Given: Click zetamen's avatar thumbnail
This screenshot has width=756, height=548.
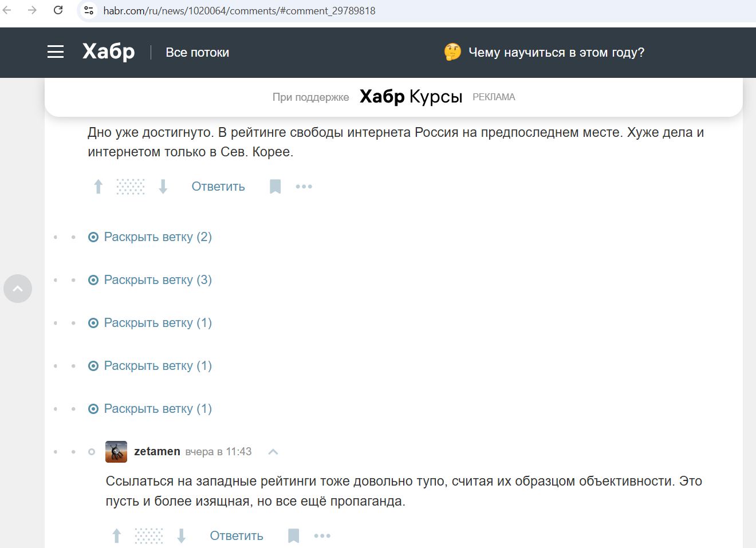Looking at the screenshot, I should 116,451.
